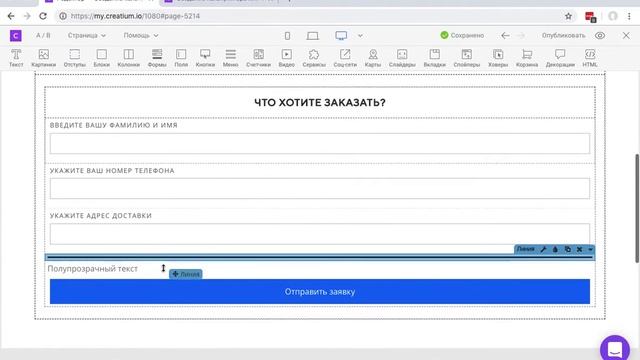
Task: Open the Страница dropdown menu
Action: [x=87, y=36]
